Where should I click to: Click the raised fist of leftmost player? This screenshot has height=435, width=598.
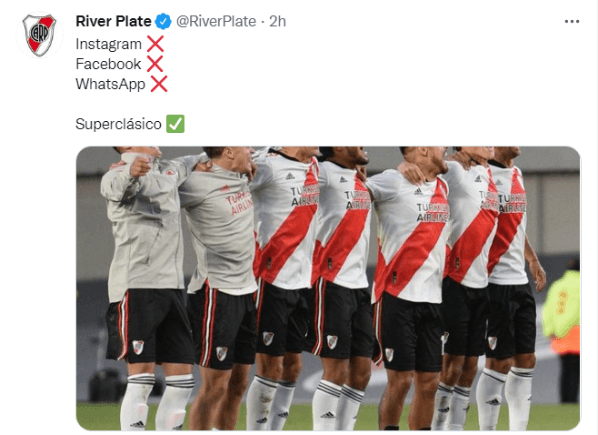(x=140, y=167)
